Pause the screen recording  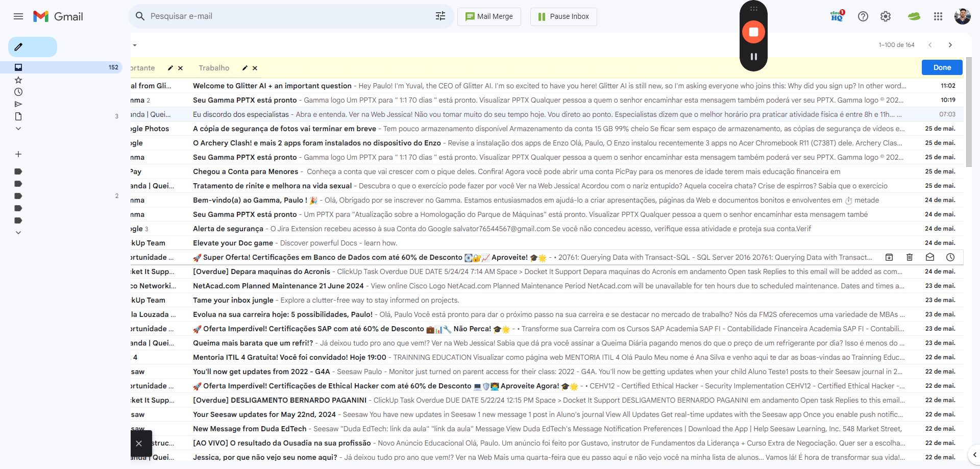click(753, 57)
